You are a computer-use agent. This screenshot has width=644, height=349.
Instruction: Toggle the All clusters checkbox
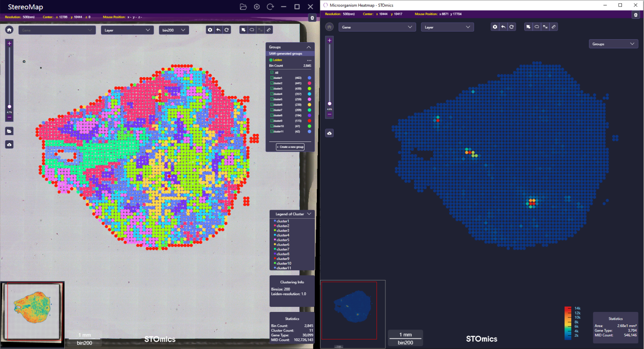tap(272, 72)
